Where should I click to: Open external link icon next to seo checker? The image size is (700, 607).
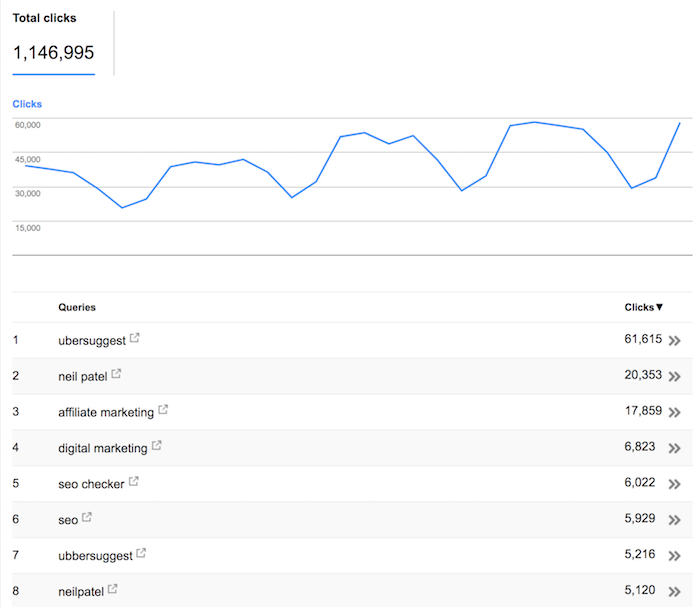click(133, 481)
